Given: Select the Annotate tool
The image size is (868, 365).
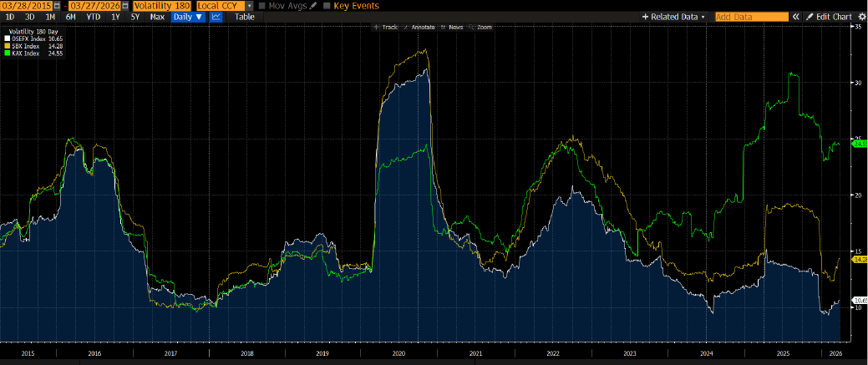Looking at the screenshot, I should tap(421, 28).
